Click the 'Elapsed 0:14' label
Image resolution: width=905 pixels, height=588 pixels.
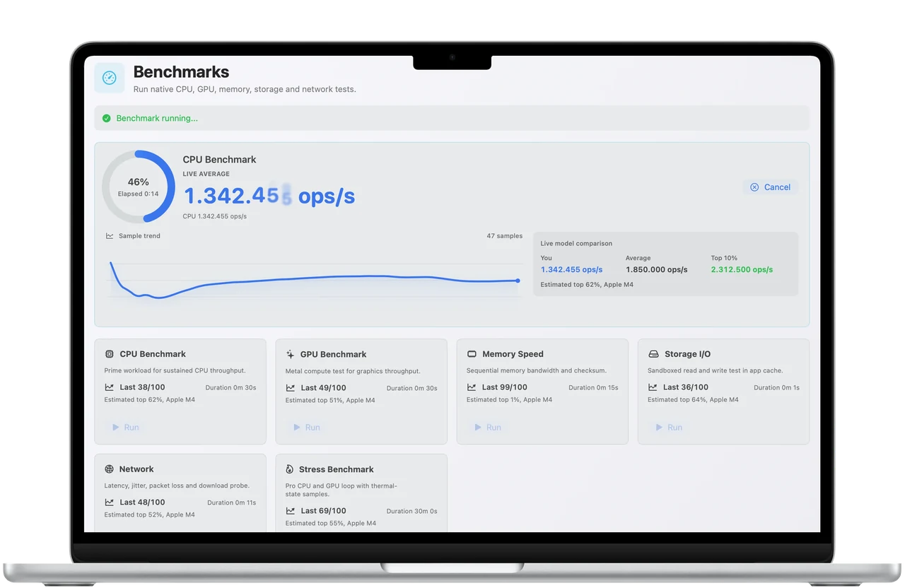pyautogui.click(x=138, y=194)
